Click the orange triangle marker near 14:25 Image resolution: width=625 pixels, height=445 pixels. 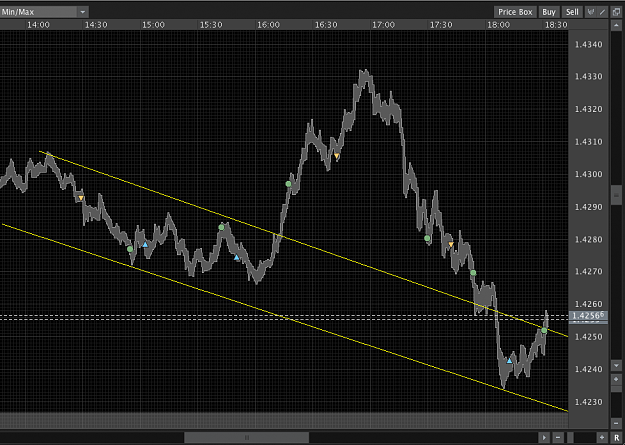tap(81, 198)
